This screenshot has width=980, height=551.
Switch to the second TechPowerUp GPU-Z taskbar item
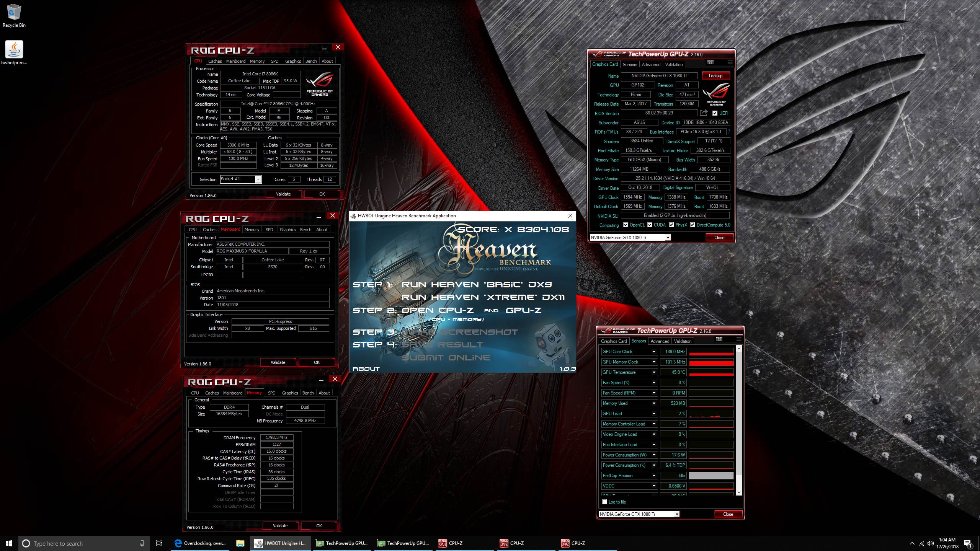click(403, 543)
